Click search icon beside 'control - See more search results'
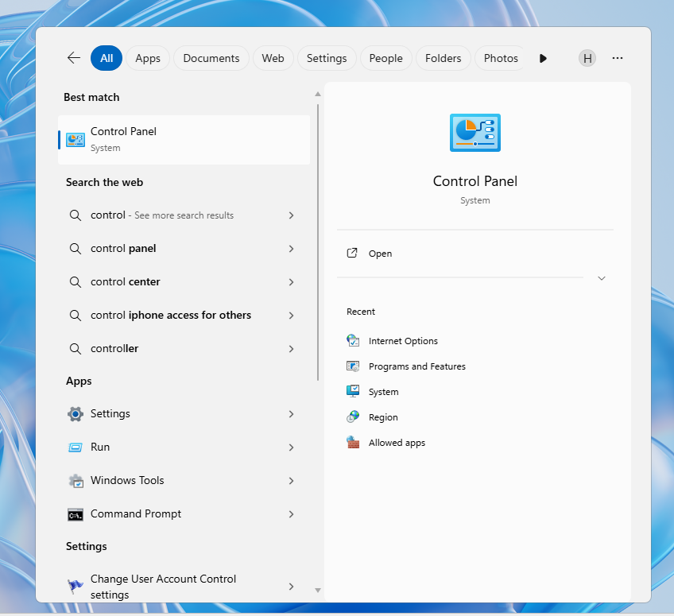674x616 pixels. click(76, 215)
